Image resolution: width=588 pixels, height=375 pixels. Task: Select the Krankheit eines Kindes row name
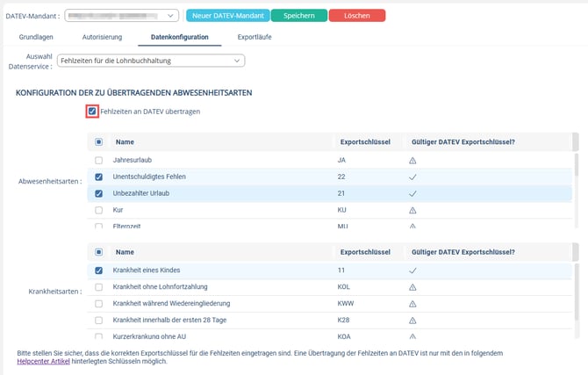point(147,270)
